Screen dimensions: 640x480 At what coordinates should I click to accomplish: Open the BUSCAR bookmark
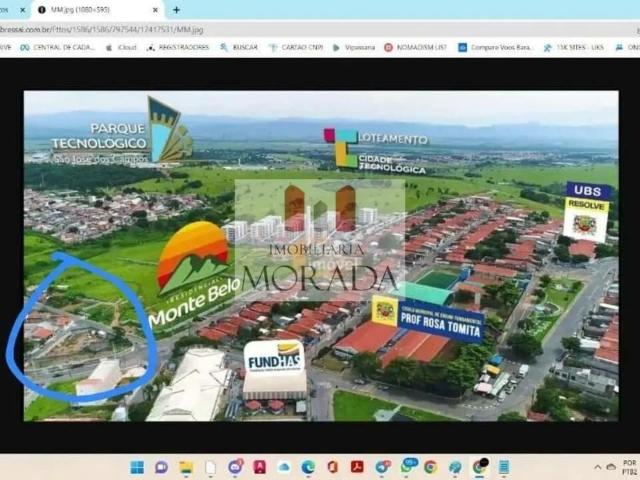(x=239, y=47)
